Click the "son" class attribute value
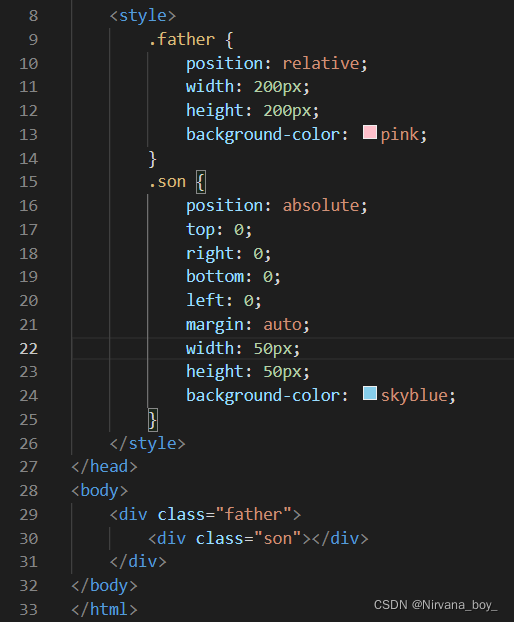Screen dimensions: 514x622 tap(278, 539)
